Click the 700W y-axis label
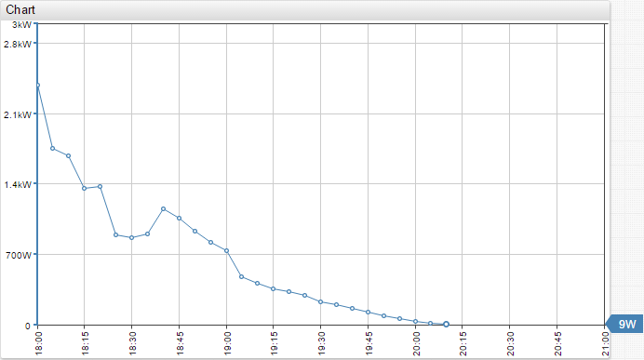 (x=19, y=255)
